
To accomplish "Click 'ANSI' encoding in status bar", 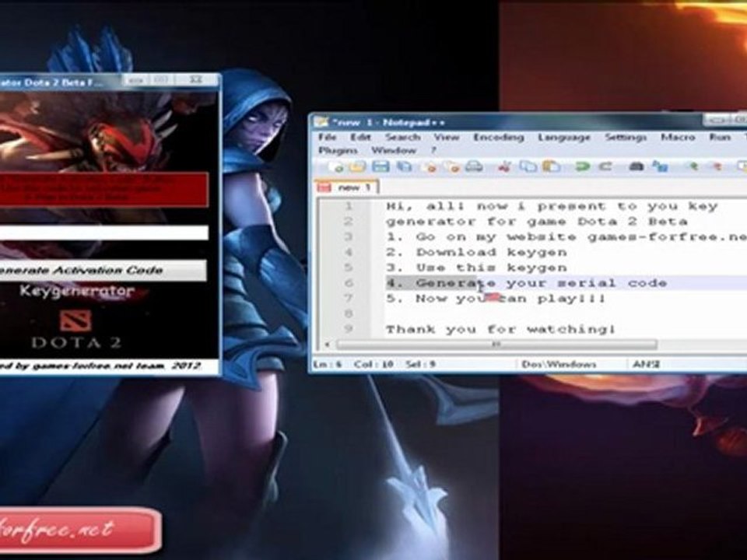I will coord(646,364).
